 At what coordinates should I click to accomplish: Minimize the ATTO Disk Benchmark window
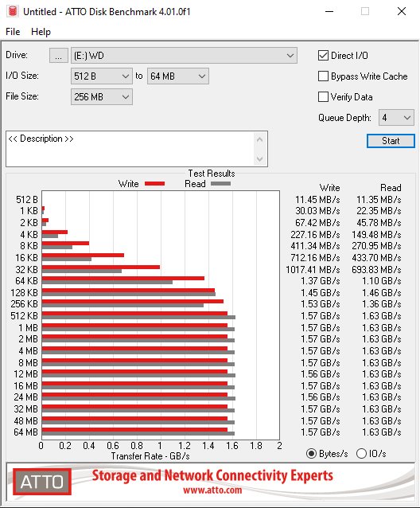pyautogui.click(x=329, y=11)
